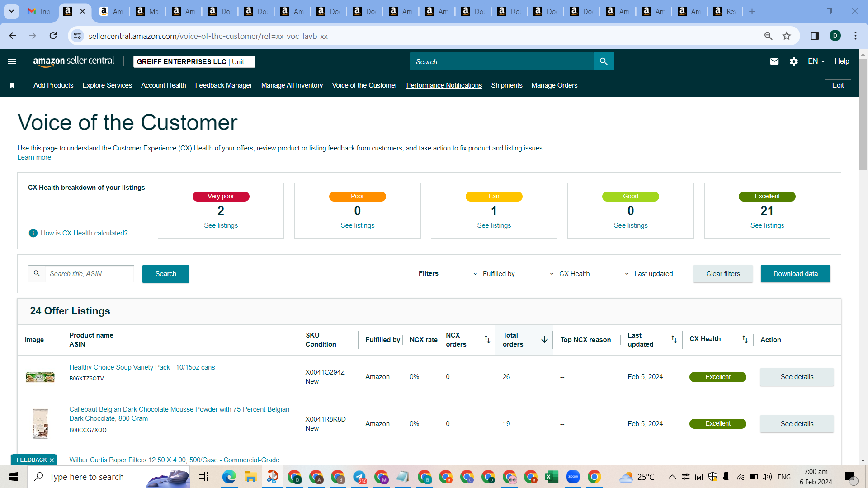Open the Chrome profile avatar D
This screenshot has width=868, height=488.
point(835,36)
